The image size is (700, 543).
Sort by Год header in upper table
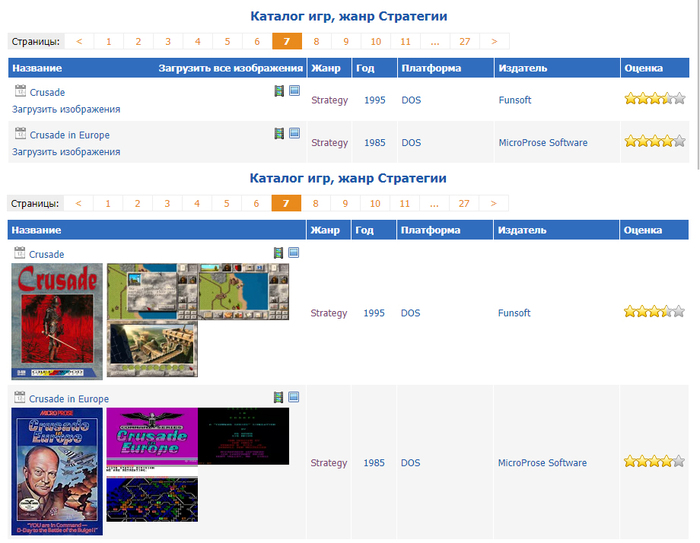click(365, 68)
